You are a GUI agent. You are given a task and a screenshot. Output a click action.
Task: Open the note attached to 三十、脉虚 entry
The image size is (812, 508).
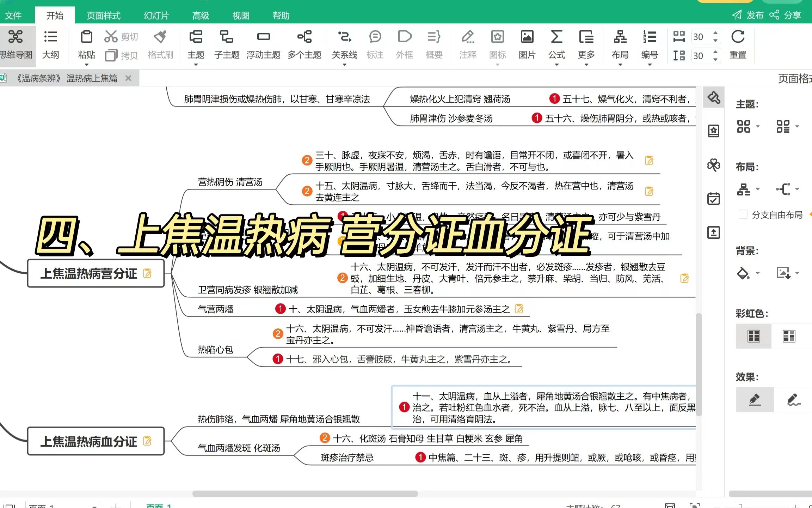(x=649, y=161)
